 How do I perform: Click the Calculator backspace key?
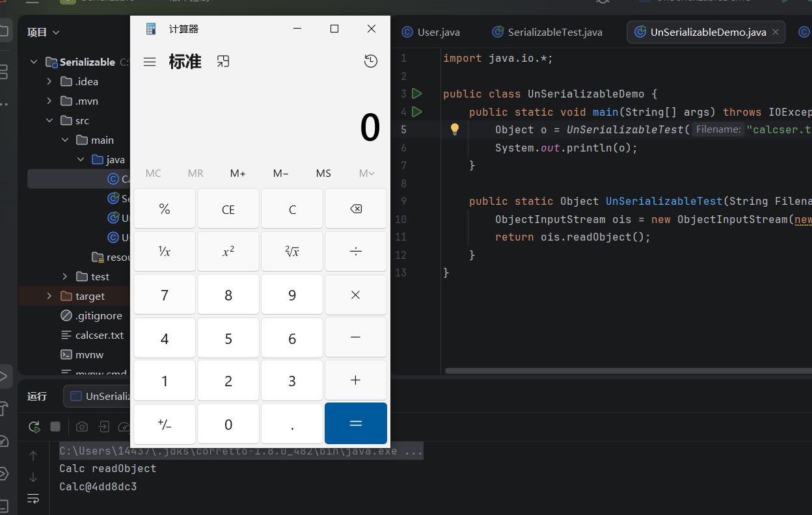356,209
